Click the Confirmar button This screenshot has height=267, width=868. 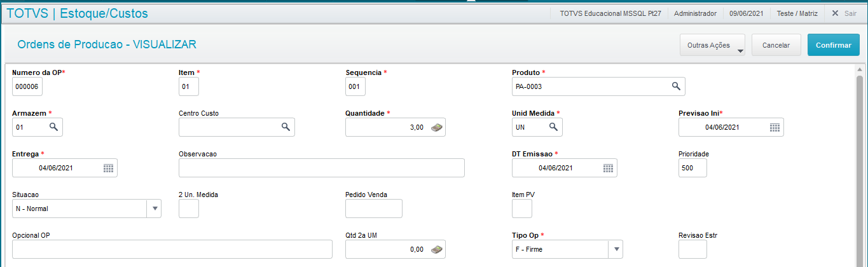(834, 45)
